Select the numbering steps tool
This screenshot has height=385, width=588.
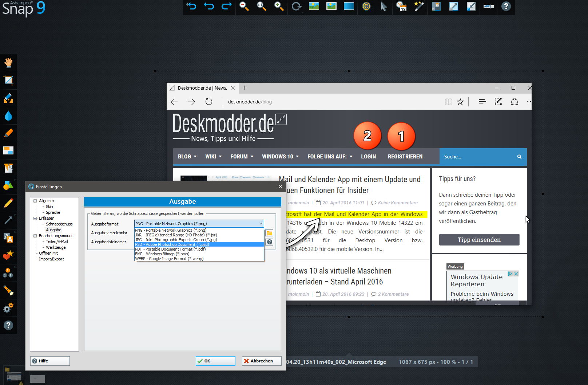(x=8, y=272)
